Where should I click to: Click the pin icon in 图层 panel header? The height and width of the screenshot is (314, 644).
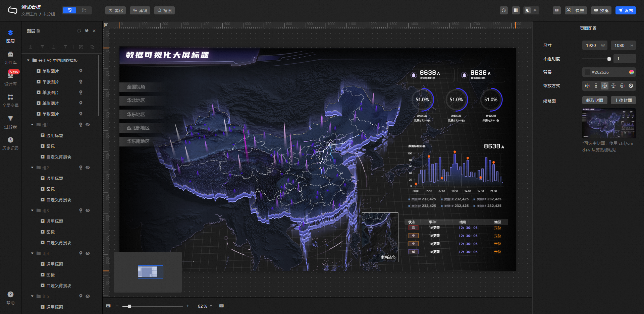pyautogui.click(x=87, y=31)
